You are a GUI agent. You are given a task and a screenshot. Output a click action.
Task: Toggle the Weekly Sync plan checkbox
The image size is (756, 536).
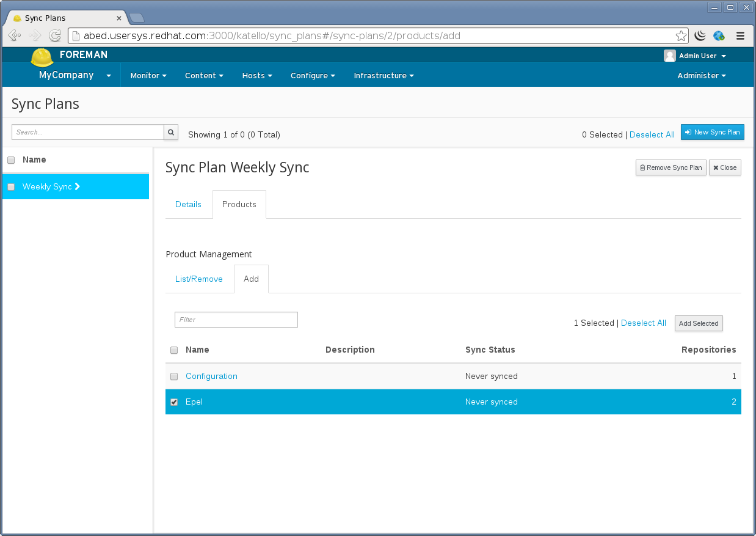click(11, 187)
